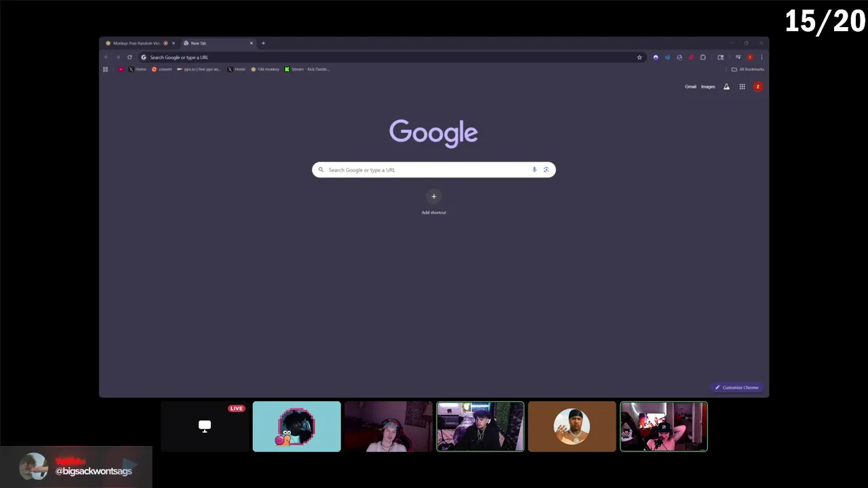
Task: Select the screen share tile marked LIVE
Action: click(205, 426)
